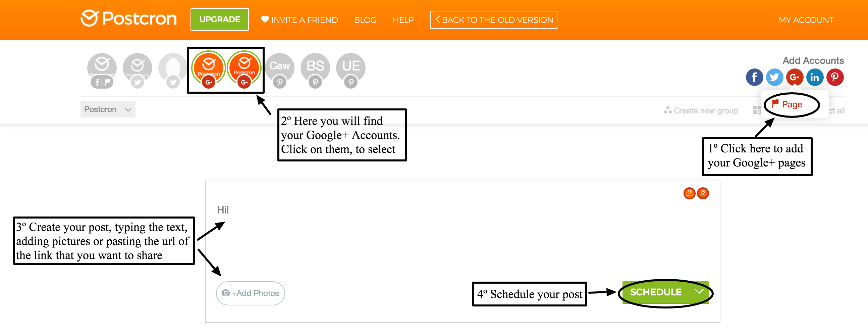Click the Twitter add account icon
The width and height of the screenshot is (868, 335).
774,77
